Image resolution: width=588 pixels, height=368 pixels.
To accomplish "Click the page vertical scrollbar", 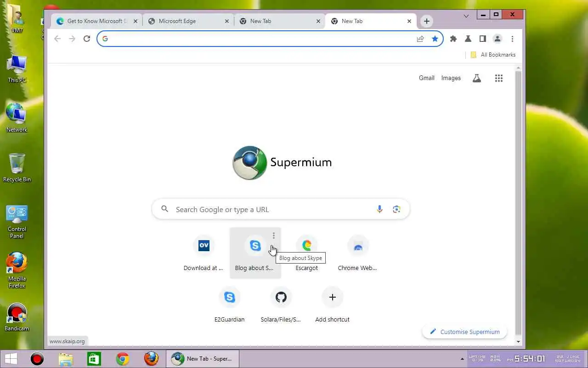I will pyautogui.click(x=518, y=202).
